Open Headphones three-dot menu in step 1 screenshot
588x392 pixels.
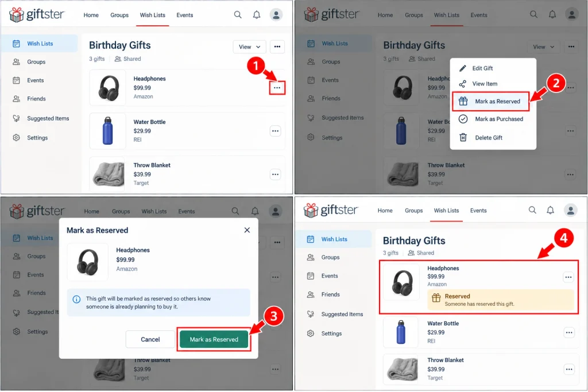277,88
